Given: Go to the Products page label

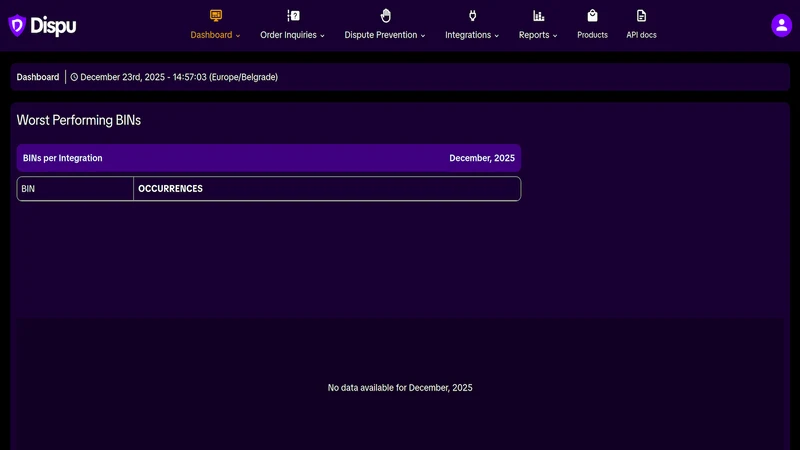Looking at the screenshot, I should 592,35.
